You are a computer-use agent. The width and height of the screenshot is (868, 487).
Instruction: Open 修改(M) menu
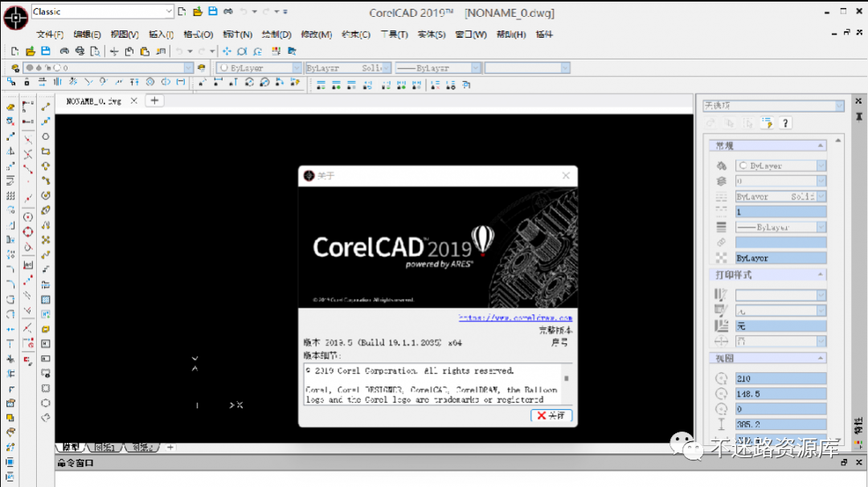click(x=316, y=35)
